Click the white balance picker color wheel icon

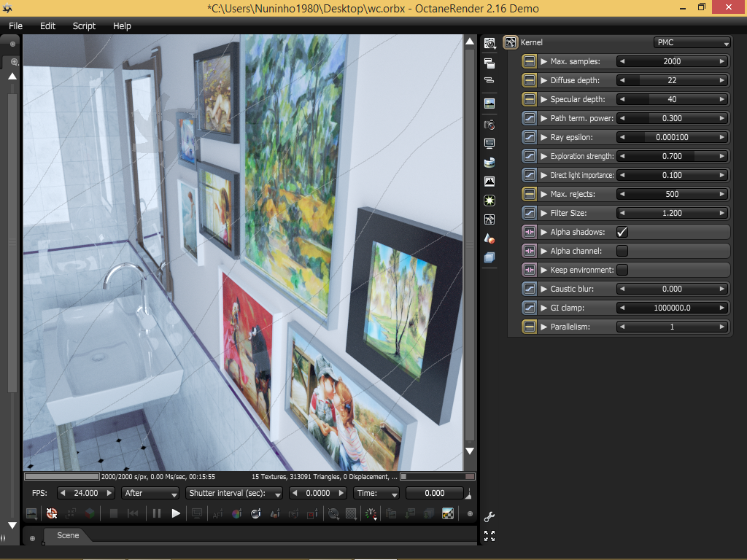(x=236, y=513)
